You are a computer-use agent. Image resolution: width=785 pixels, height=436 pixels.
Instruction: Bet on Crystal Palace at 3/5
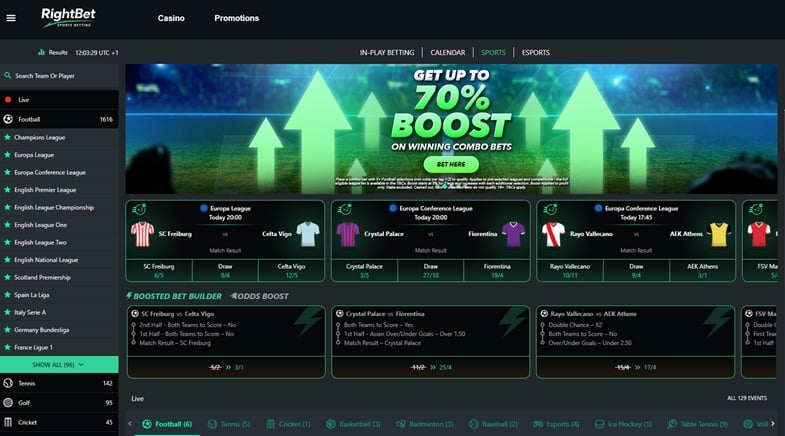tap(364, 271)
